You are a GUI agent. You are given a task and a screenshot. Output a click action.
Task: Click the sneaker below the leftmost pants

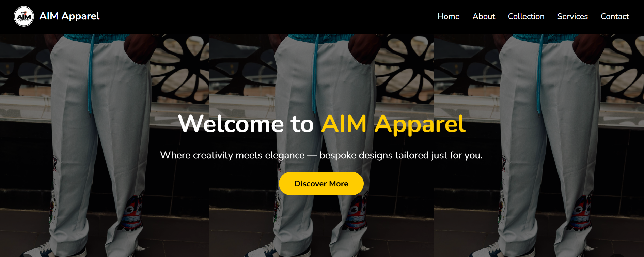pyautogui.click(x=56, y=250)
